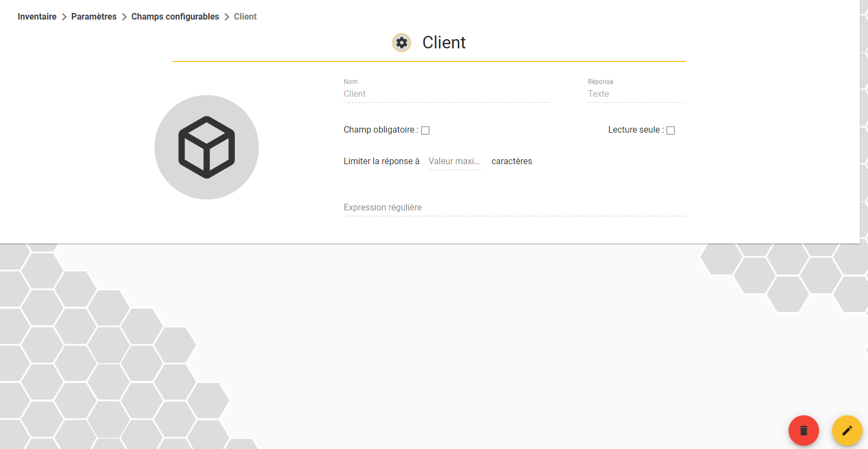Go to Paramètres breadcrumb

click(94, 17)
